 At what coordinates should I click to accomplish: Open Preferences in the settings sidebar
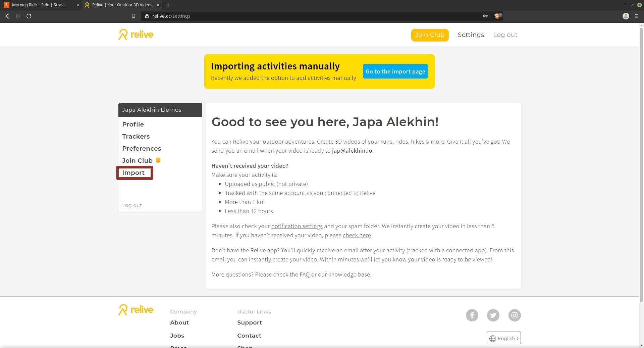click(142, 148)
